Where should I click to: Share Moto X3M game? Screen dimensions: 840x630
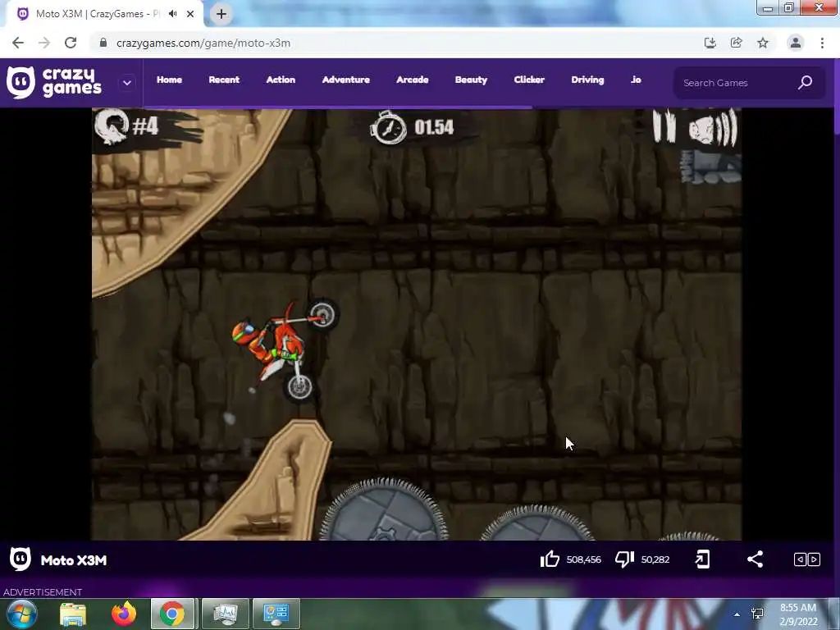coord(755,559)
